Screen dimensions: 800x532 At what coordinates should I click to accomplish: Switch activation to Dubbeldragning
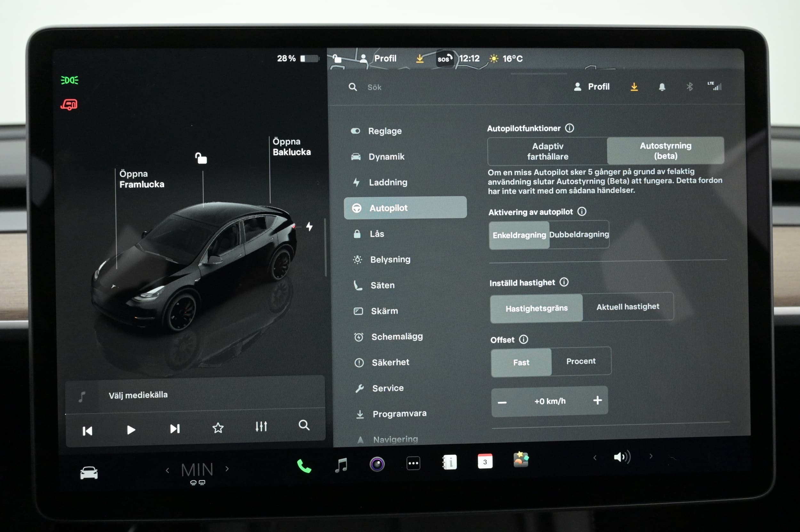(x=579, y=234)
